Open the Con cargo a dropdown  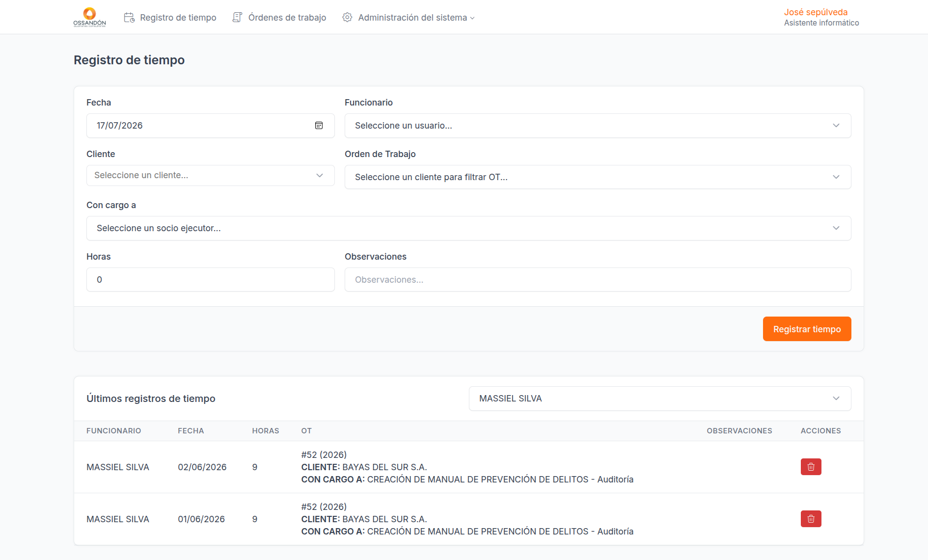468,228
